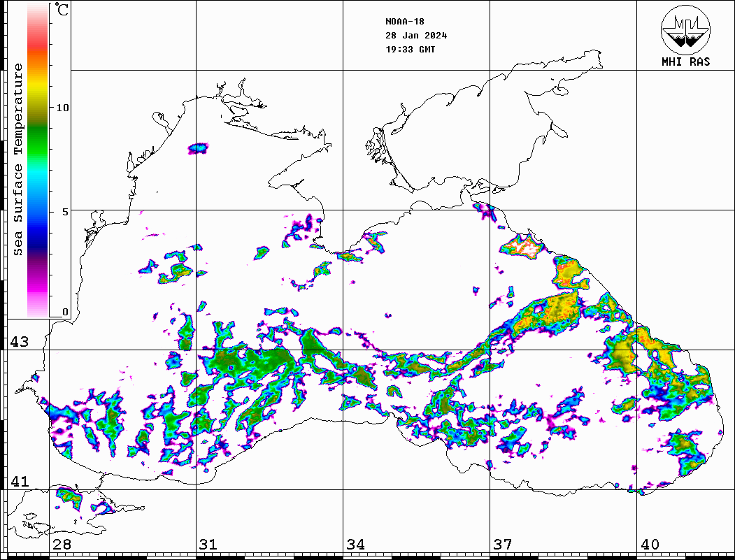The image size is (735, 560).
Task: Click the longitude label '40'
Action: (x=650, y=544)
